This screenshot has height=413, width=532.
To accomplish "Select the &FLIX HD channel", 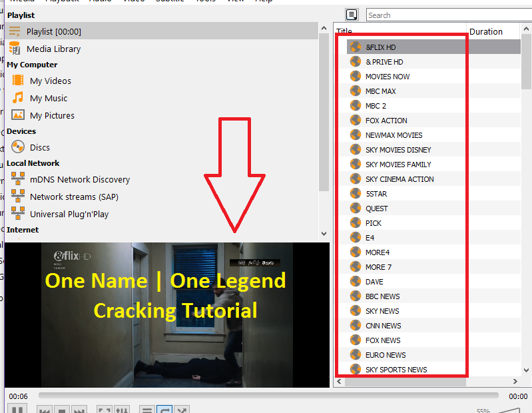I will pyautogui.click(x=433, y=47).
